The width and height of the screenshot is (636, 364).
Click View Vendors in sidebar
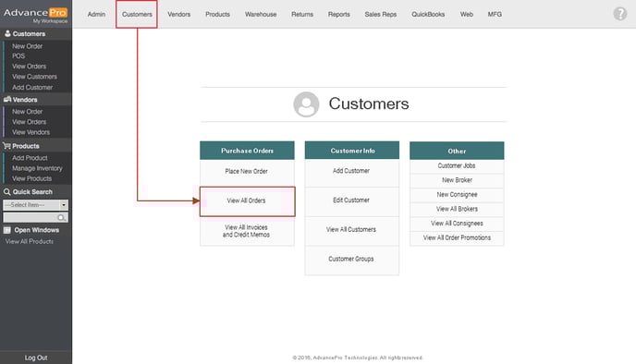tap(31, 132)
